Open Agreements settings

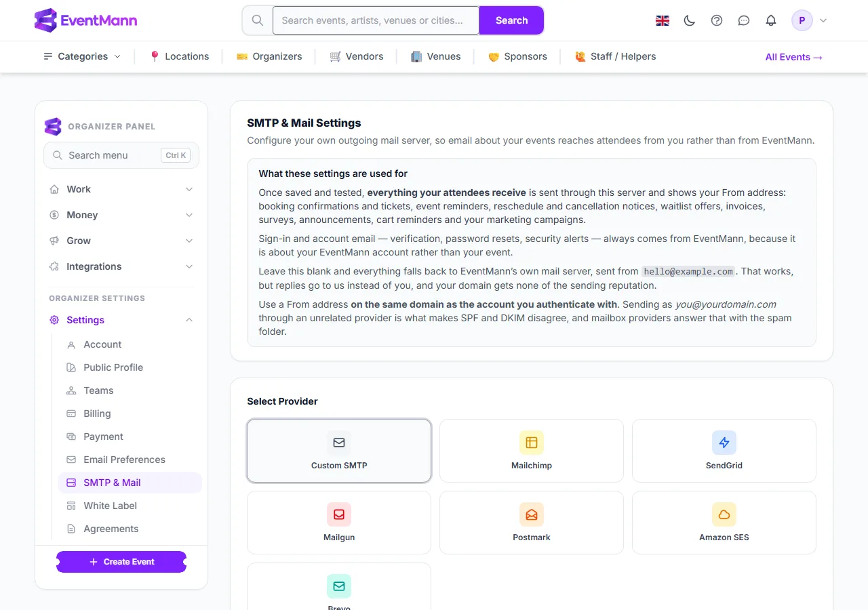130,529
